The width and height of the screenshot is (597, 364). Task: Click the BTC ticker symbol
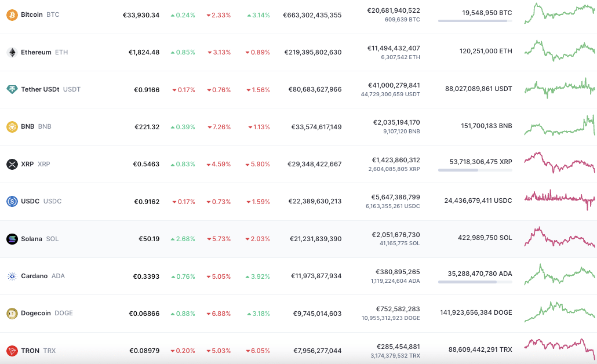point(53,14)
